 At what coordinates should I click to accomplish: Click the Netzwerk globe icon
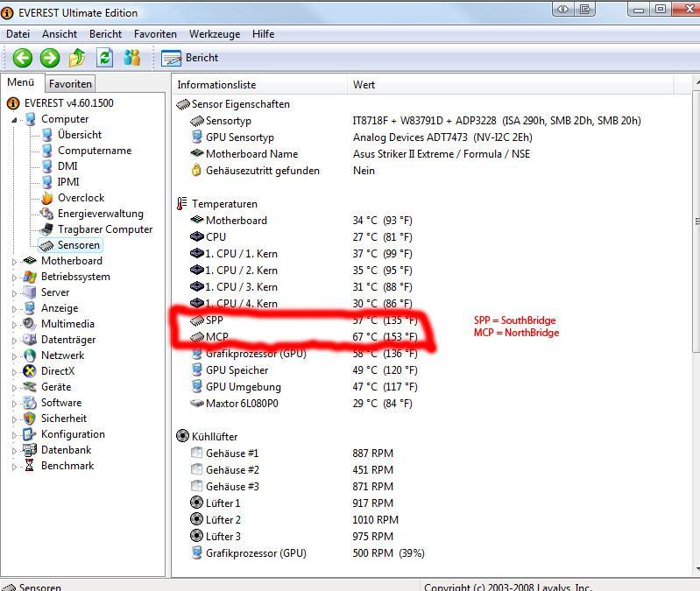pos(30,355)
